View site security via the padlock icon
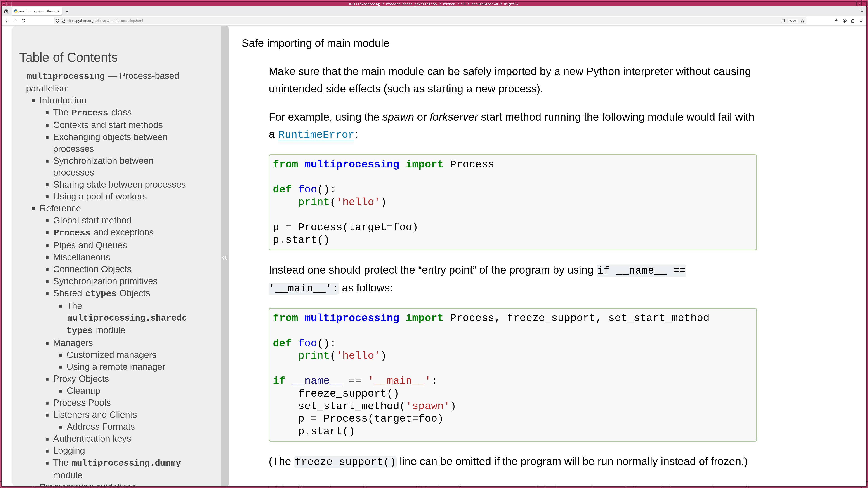 tap(63, 21)
